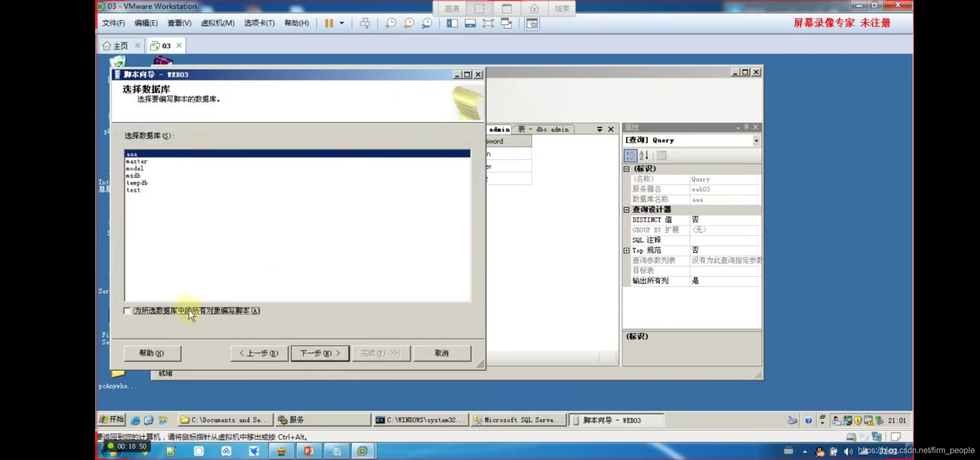Toggle the VMware library sidebar view icon
The width and height of the screenshot is (980, 460).
[452, 23]
